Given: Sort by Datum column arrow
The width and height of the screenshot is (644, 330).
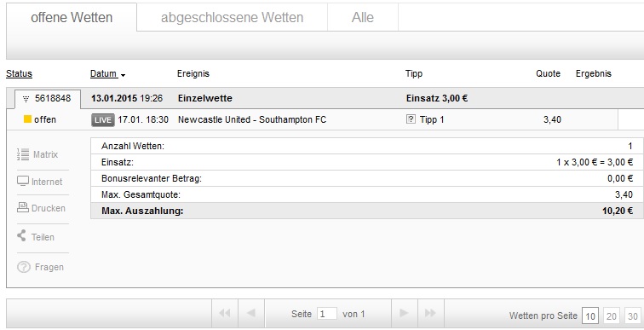Looking at the screenshot, I should [x=123, y=75].
